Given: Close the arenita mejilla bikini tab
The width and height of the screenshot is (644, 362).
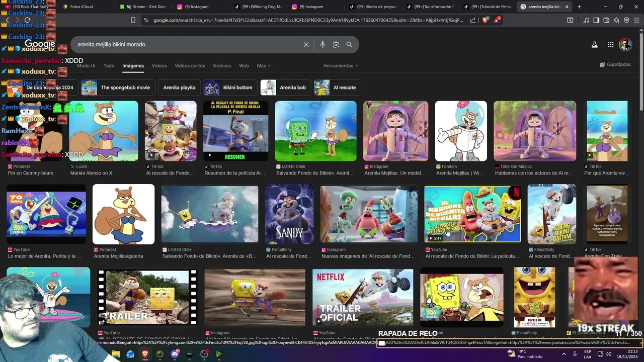Looking at the screenshot, I should [567, 7].
